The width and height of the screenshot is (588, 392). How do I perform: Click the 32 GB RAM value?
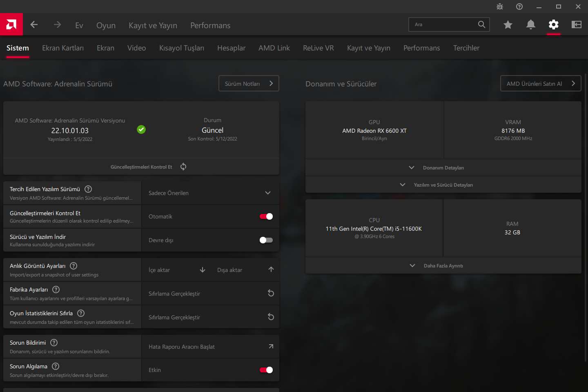click(512, 232)
